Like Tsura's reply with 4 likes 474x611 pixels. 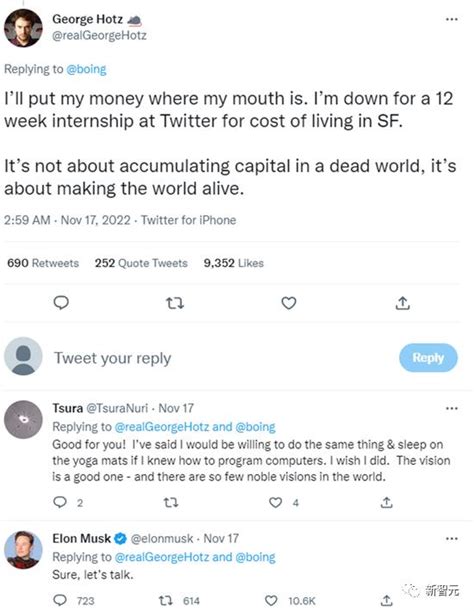[275, 503]
